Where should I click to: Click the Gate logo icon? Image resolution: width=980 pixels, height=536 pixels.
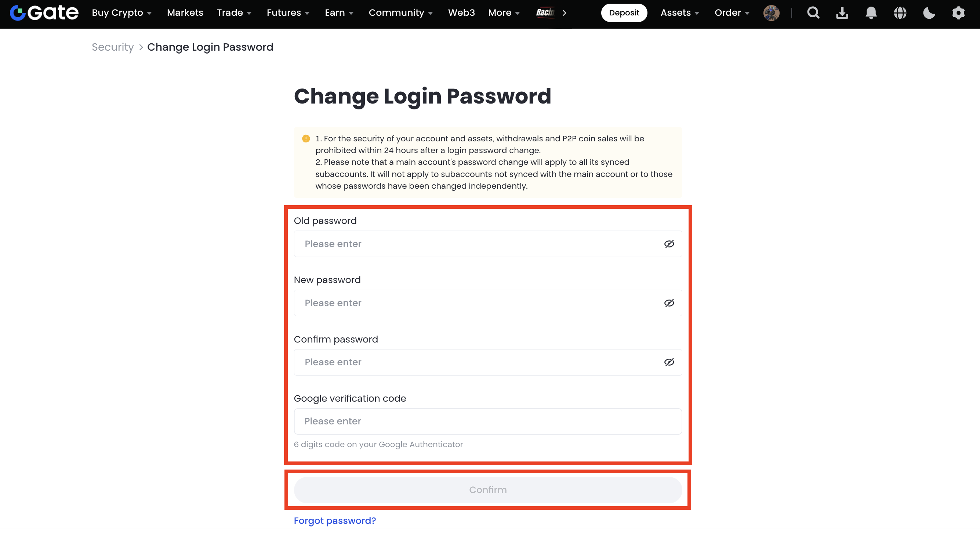coord(18,12)
